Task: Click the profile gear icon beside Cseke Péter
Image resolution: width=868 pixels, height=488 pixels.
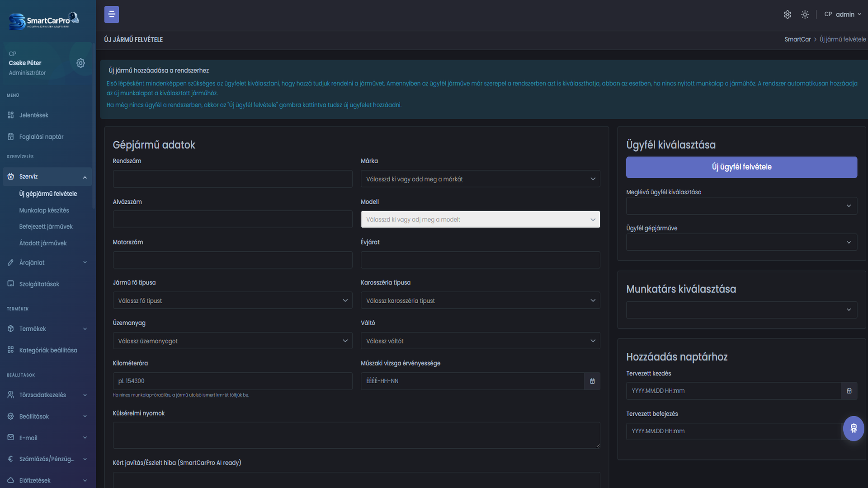Action: tap(80, 63)
